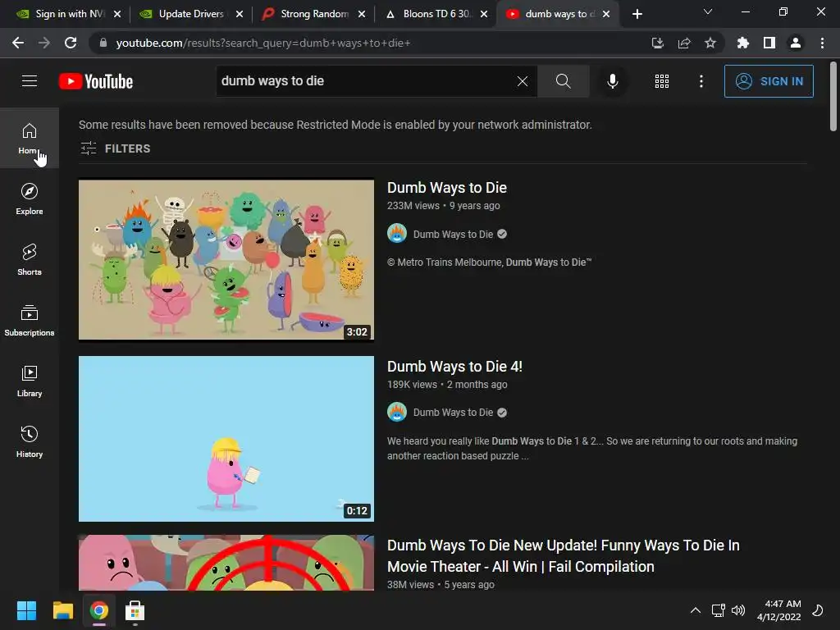This screenshot has width=840, height=630.
Task: Open Explore in the sidebar
Action: coord(30,199)
